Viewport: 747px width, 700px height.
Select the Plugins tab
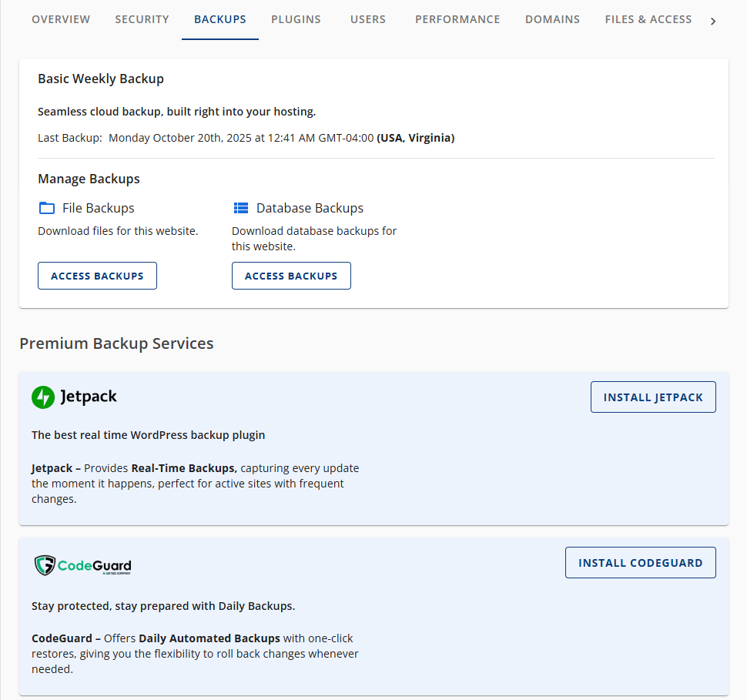point(296,19)
